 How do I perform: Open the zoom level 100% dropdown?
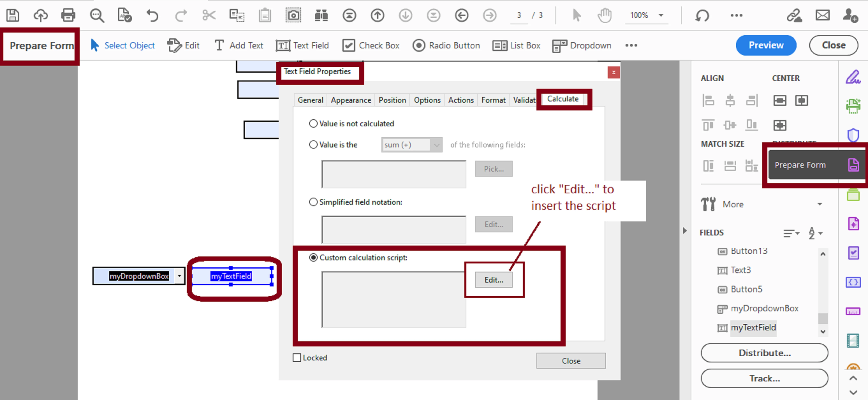pos(661,15)
